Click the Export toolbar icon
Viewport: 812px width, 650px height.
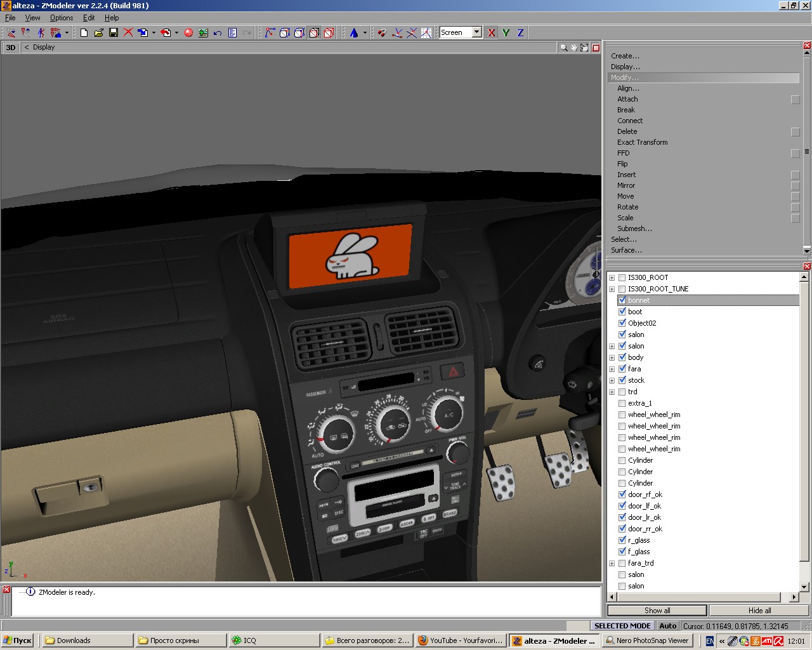[166, 32]
